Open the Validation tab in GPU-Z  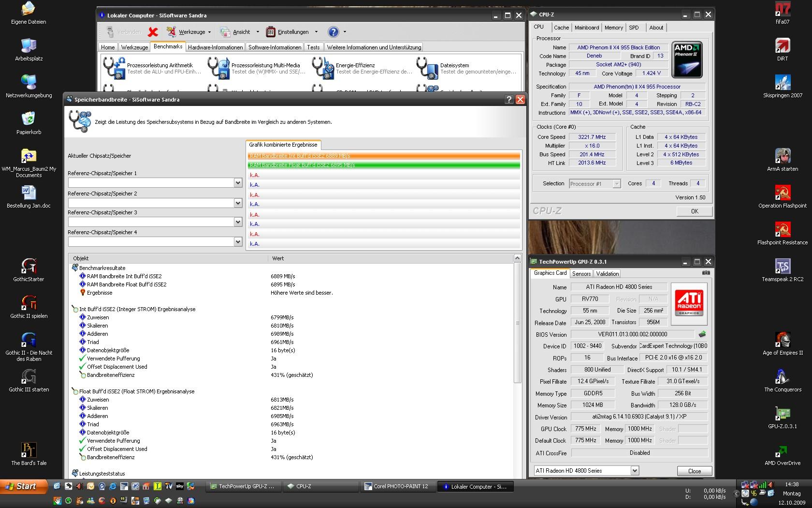[x=608, y=274]
